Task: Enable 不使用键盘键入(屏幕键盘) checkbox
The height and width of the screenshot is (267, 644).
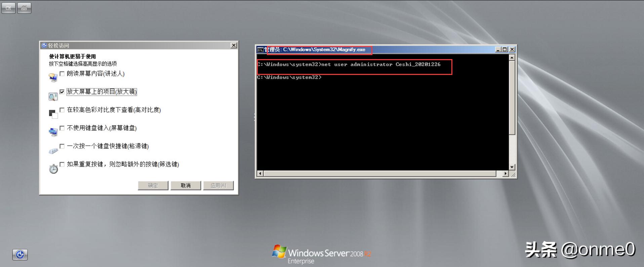Action: coord(62,128)
